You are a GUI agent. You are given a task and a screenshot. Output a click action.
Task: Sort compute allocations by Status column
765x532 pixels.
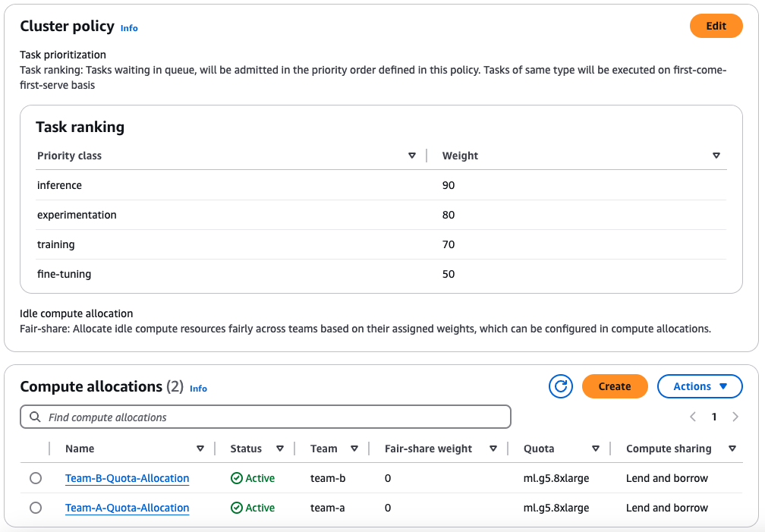[x=280, y=449]
